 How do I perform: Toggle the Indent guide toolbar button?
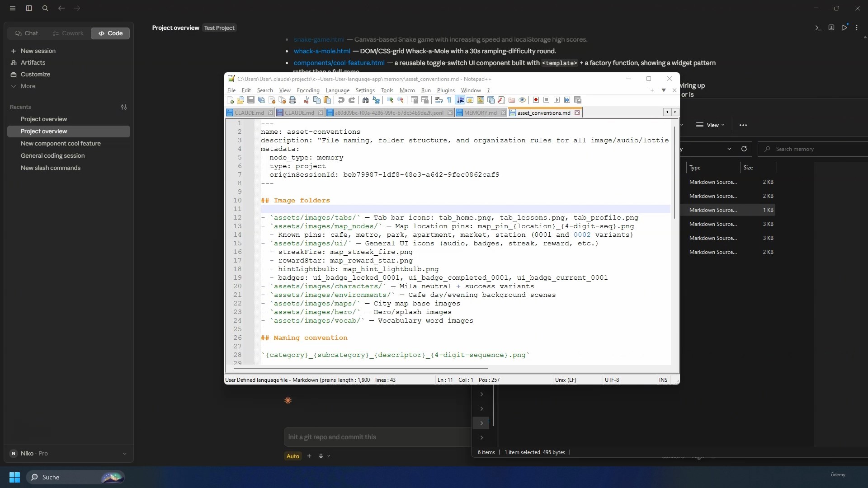click(460, 100)
